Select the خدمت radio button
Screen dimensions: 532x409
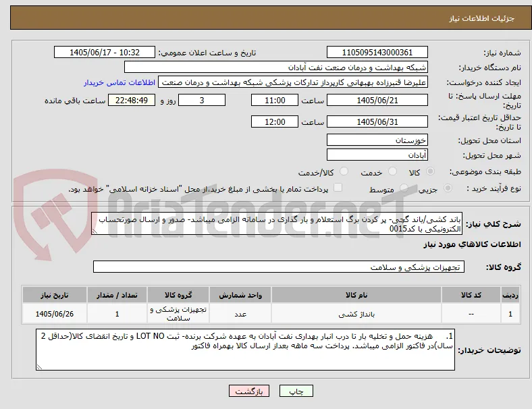point(392,171)
